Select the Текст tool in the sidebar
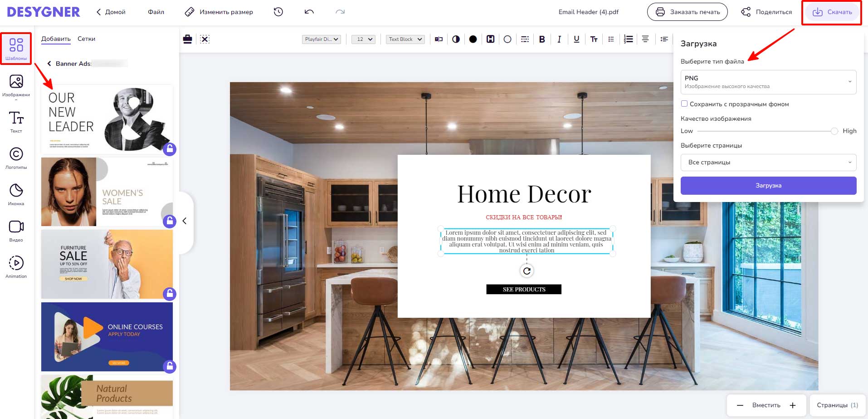This screenshot has height=419, width=868. 16,122
